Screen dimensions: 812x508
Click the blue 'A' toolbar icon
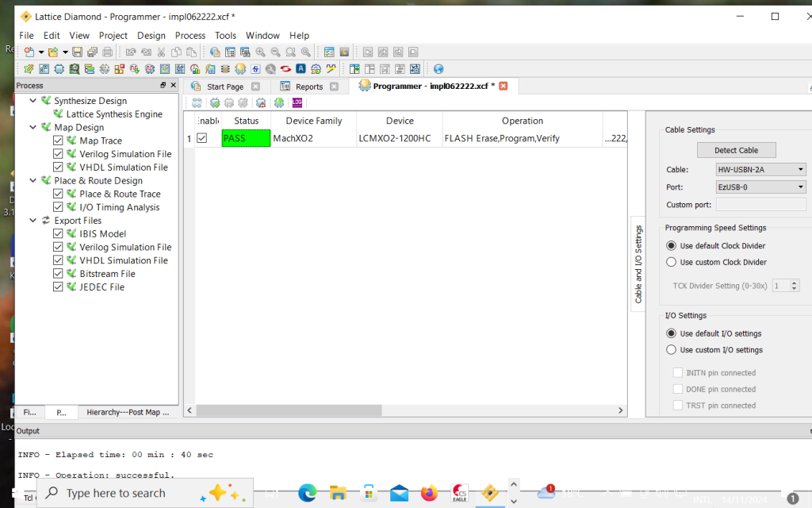click(301, 68)
